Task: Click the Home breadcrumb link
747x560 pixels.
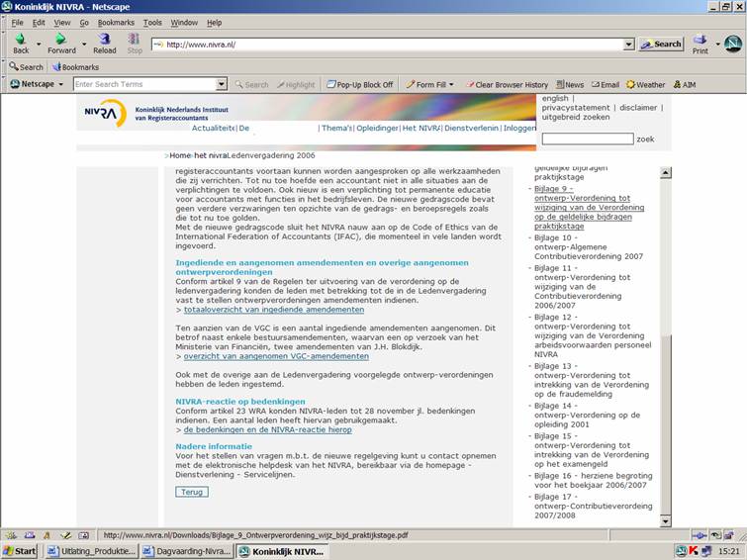Action: [180, 155]
